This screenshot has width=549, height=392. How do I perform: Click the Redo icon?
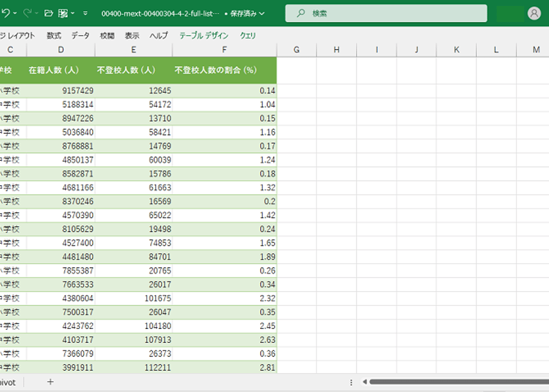pos(27,13)
